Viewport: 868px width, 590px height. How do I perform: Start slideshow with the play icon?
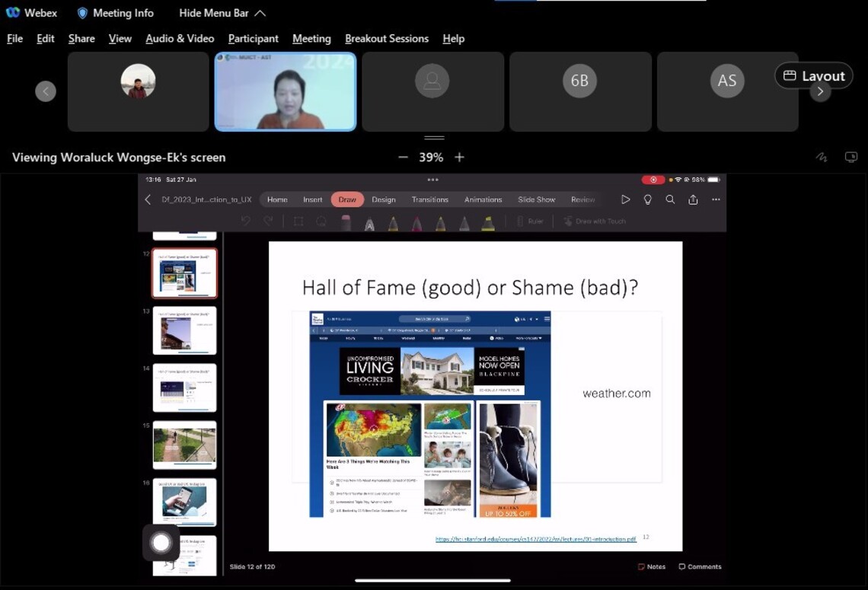[x=625, y=199]
